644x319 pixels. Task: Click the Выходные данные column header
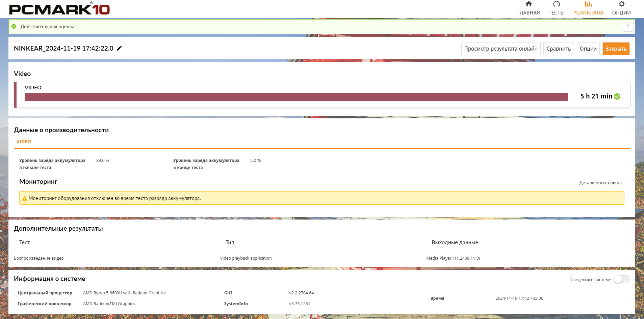click(x=455, y=242)
